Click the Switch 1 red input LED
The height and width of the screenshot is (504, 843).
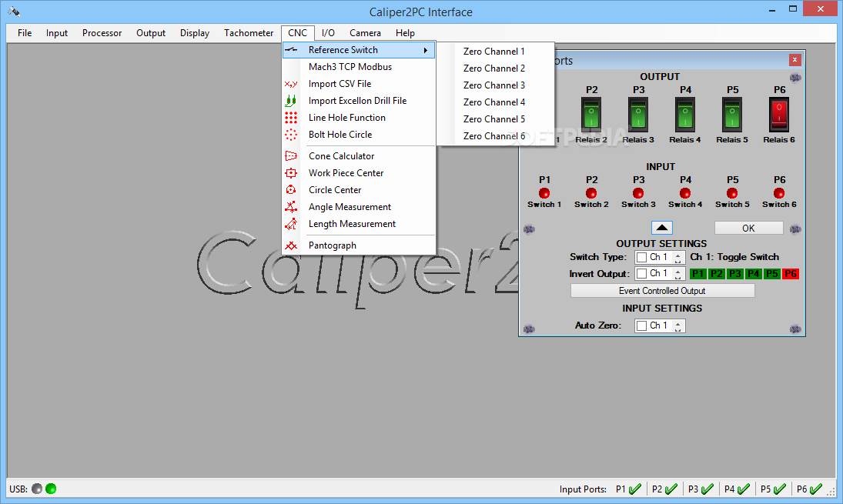[544, 193]
